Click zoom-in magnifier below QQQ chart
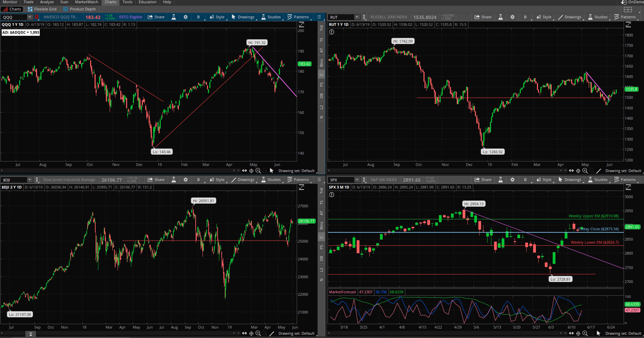The image size is (644, 338). (258, 171)
